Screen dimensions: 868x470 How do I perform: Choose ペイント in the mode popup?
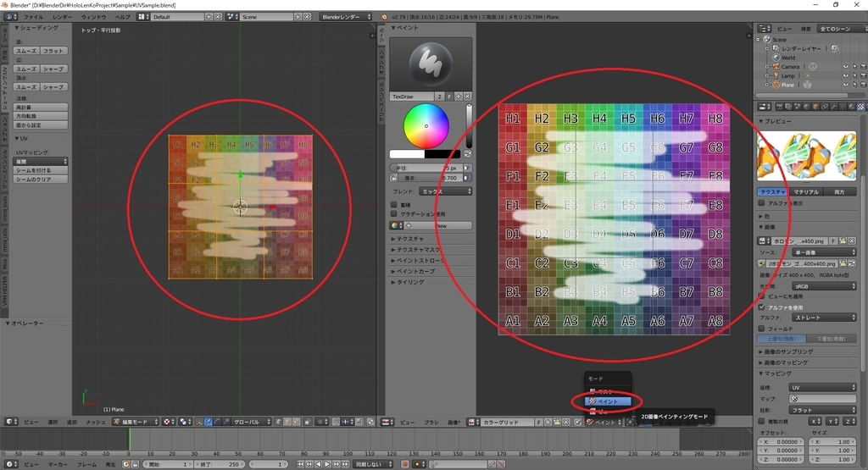[607, 401]
